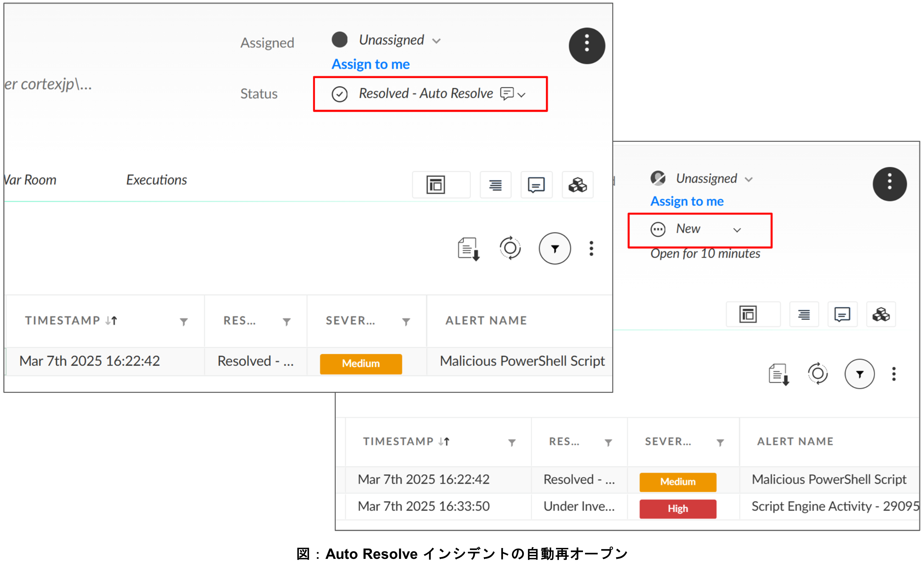Open the comments view icon in right window
The height and width of the screenshot is (571, 924).
click(842, 314)
